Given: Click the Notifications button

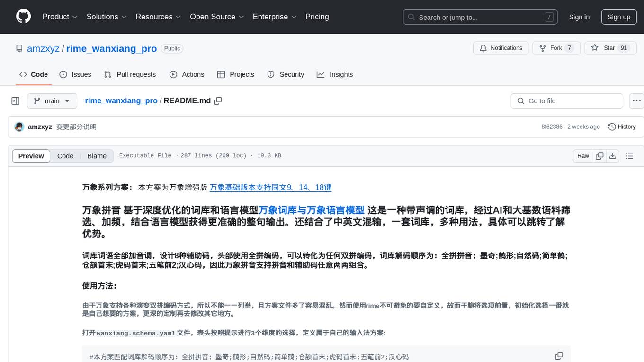Looking at the screenshot, I should 501,48.
